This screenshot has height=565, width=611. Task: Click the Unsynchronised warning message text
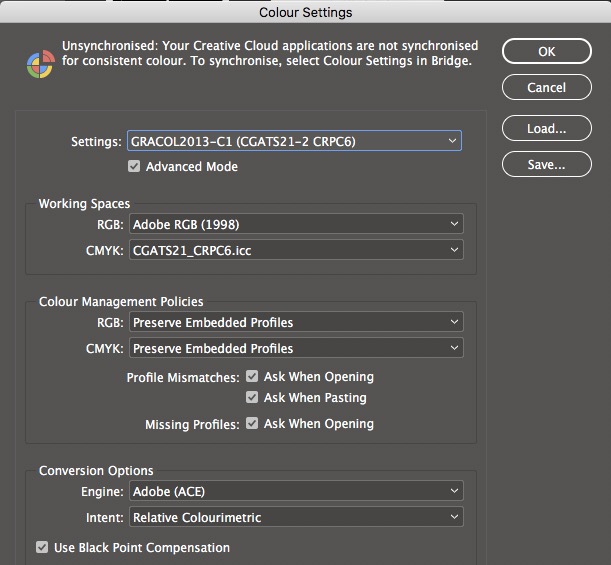(x=270, y=54)
